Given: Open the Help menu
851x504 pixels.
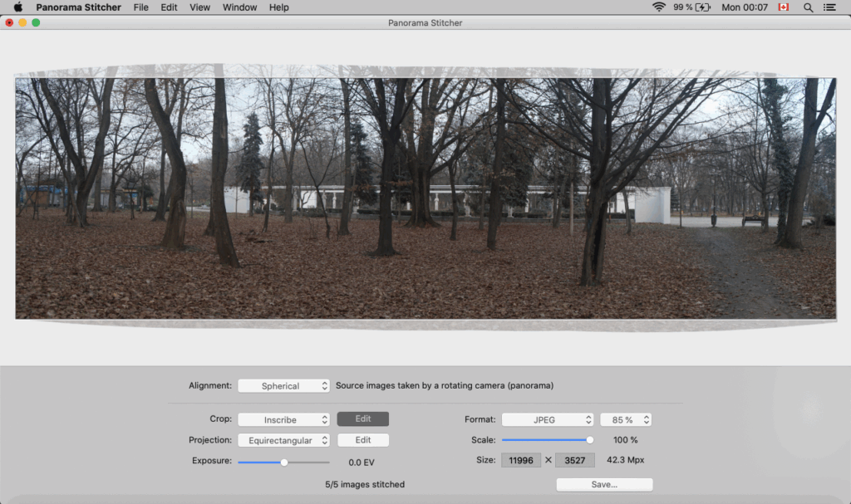Looking at the screenshot, I should pos(278,7).
